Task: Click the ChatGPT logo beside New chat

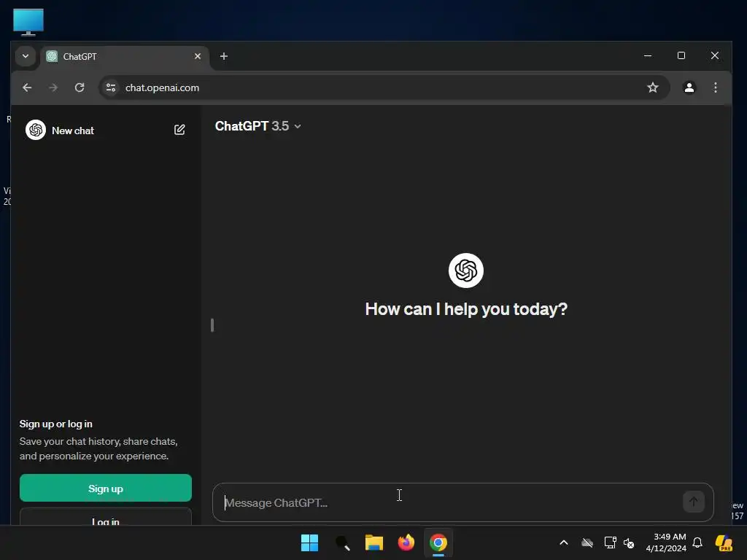Action: tap(36, 130)
